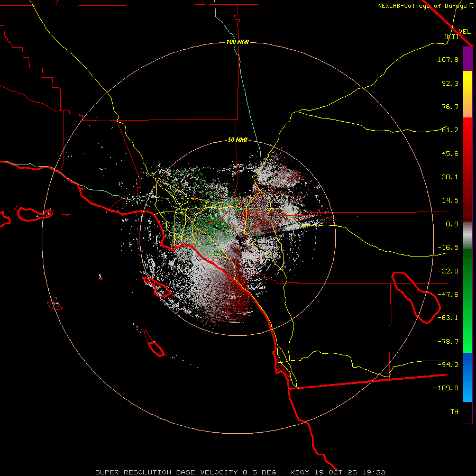
Task: Click the -32.0 value on velocity scale
Action: click(448, 271)
